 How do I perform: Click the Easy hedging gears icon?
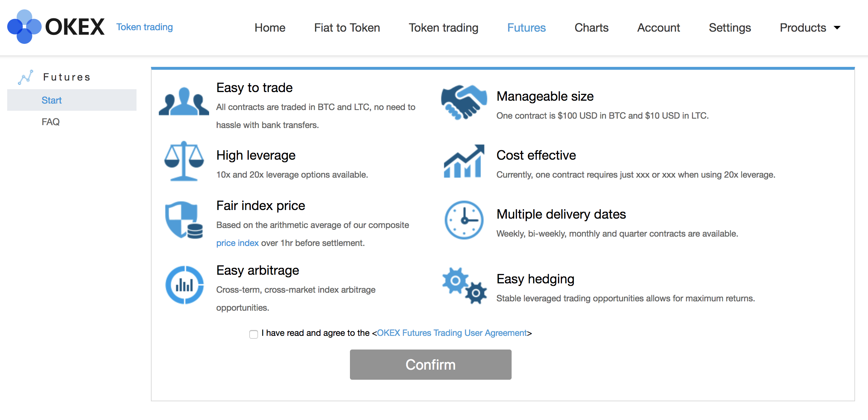click(x=464, y=286)
